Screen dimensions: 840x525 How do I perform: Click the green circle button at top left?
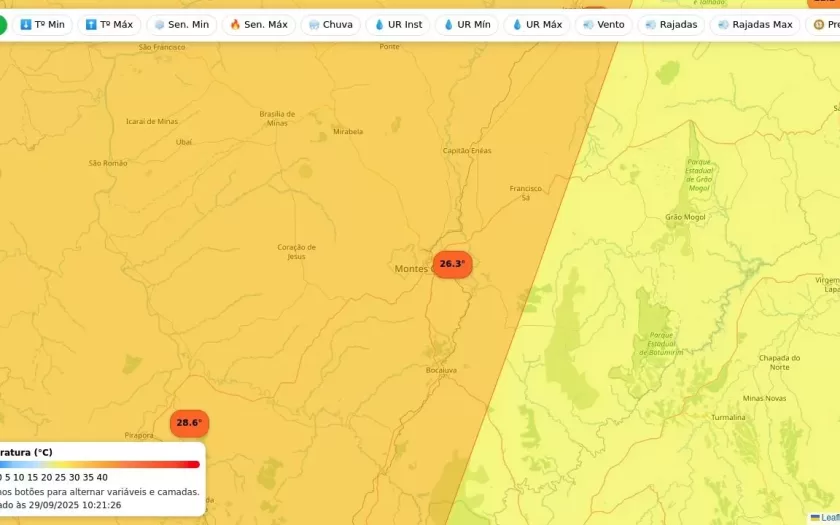tap(2, 25)
